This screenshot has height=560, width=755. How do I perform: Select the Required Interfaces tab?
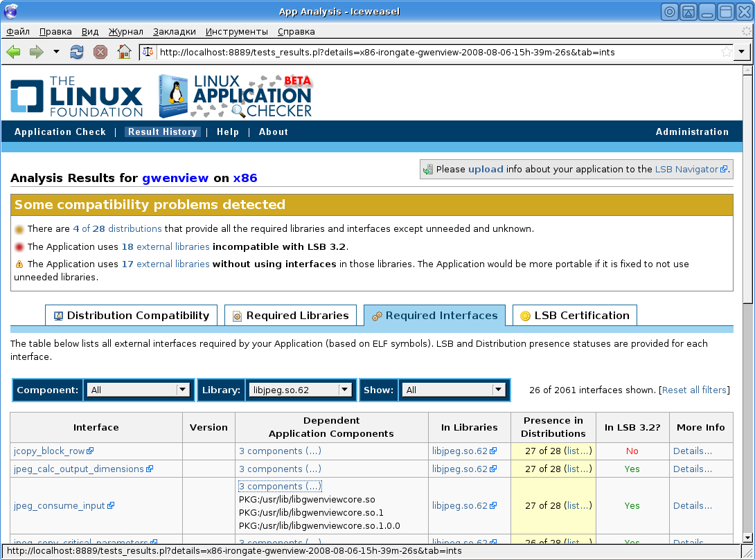coord(434,316)
